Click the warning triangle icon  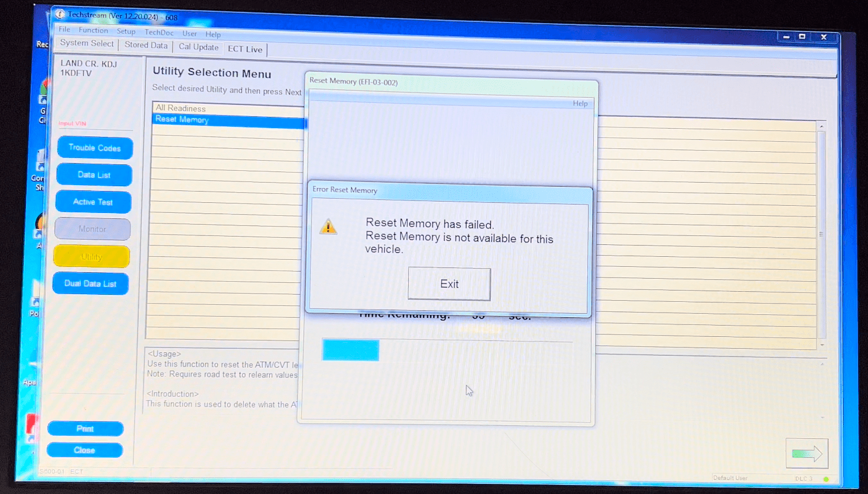(328, 227)
